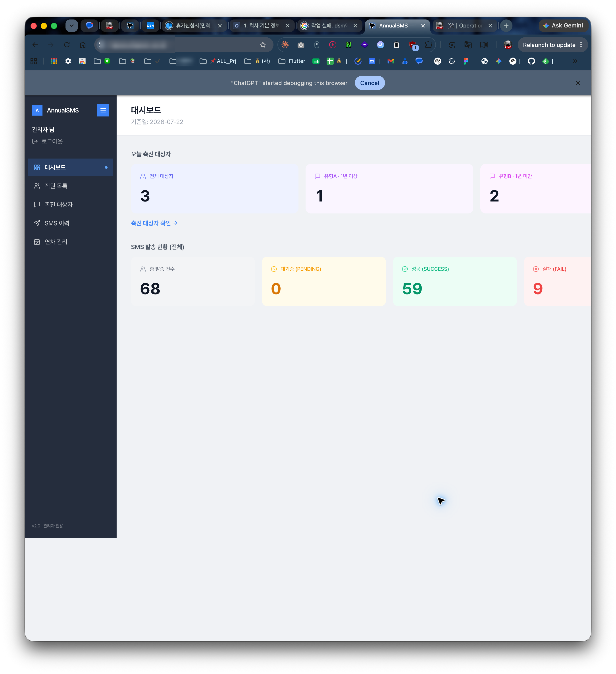Image resolution: width=616 pixels, height=674 pixels.
Task: Click the SMS 이력 paper plane icon
Action: coord(37,223)
